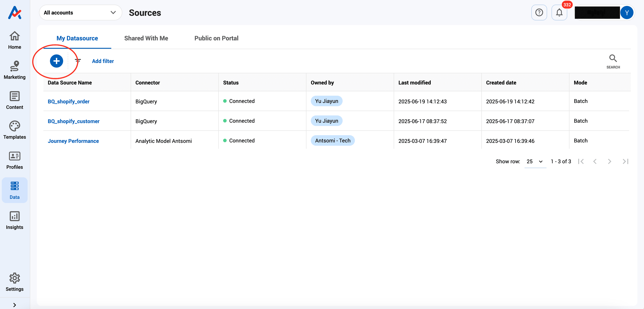Expand the All accounts dropdown
This screenshot has width=644, height=309.
pyautogui.click(x=80, y=13)
